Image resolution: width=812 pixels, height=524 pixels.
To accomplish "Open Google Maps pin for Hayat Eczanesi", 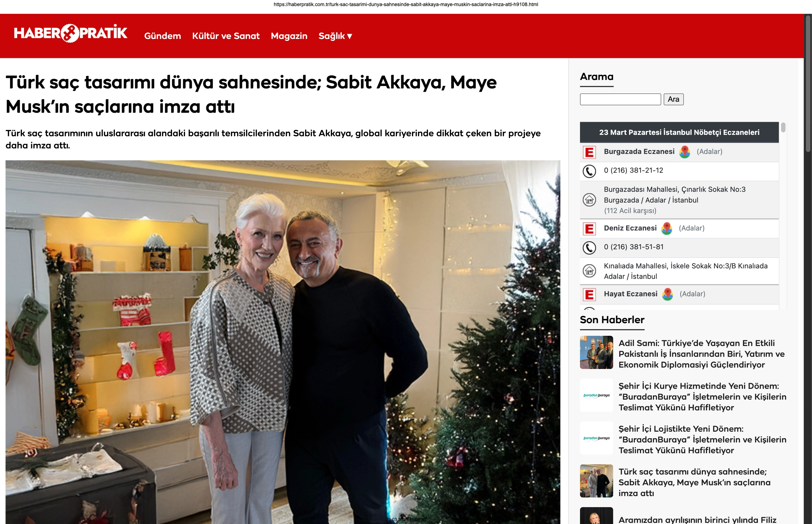I will (667, 294).
